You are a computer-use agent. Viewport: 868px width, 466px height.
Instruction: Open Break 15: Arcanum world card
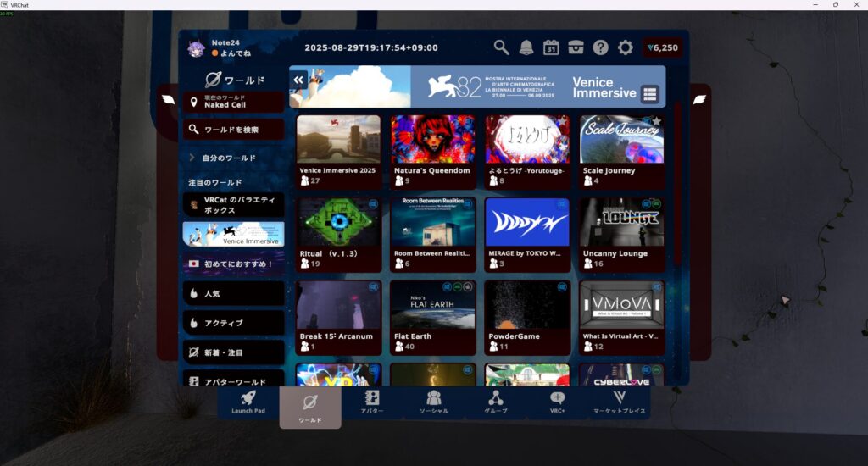pos(339,318)
